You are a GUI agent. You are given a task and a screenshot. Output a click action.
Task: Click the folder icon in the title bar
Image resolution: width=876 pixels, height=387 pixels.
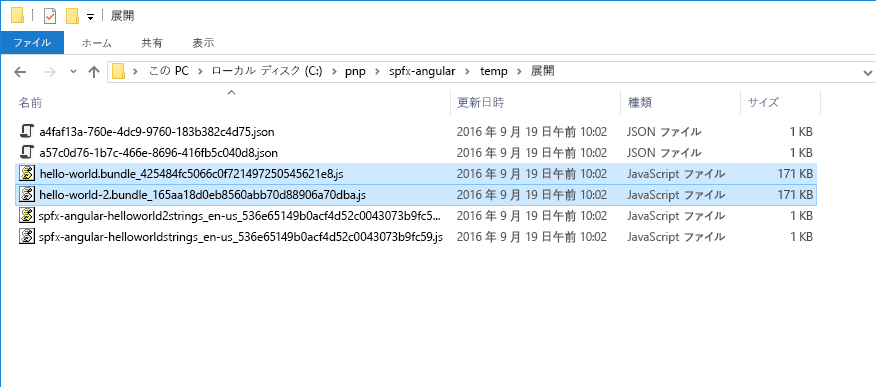coord(17,16)
